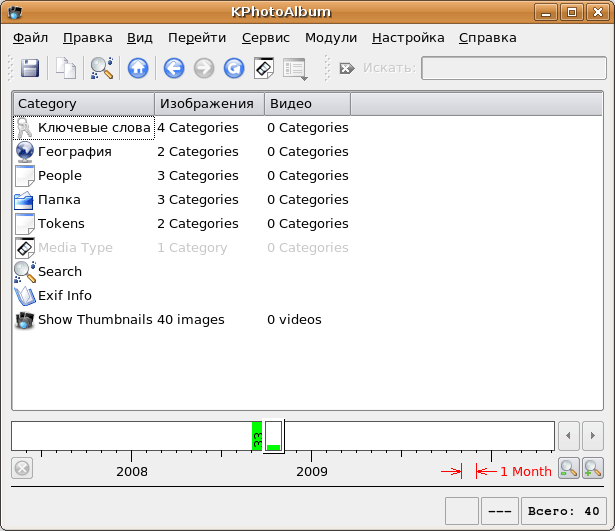Click '0 videos' cell
The image size is (615, 531).
pyautogui.click(x=294, y=320)
